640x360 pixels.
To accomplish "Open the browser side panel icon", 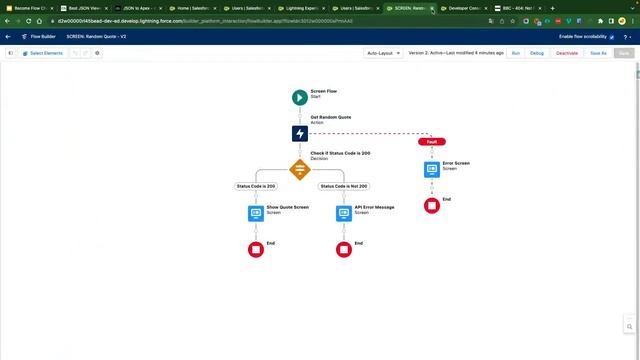I will [x=611, y=21].
